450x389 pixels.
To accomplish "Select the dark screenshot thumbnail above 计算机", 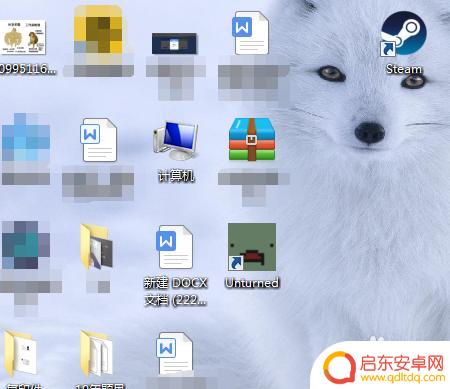I will pos(174,43).
